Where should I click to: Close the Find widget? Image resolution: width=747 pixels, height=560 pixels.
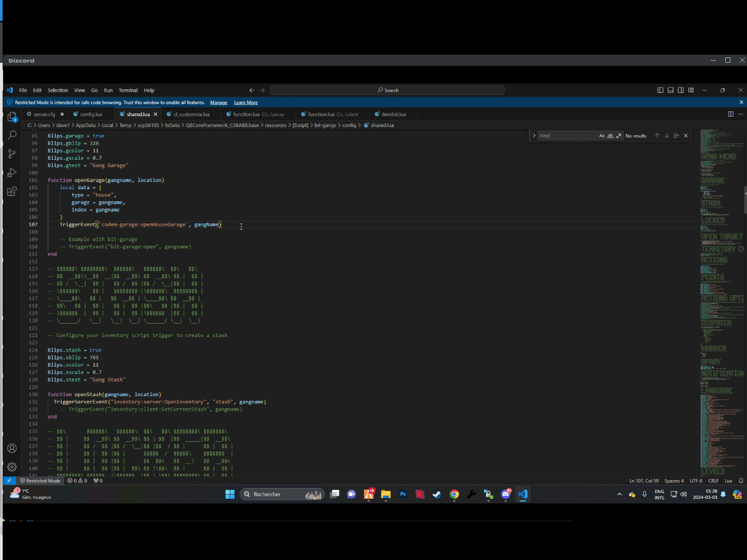(x=686, y=136)
